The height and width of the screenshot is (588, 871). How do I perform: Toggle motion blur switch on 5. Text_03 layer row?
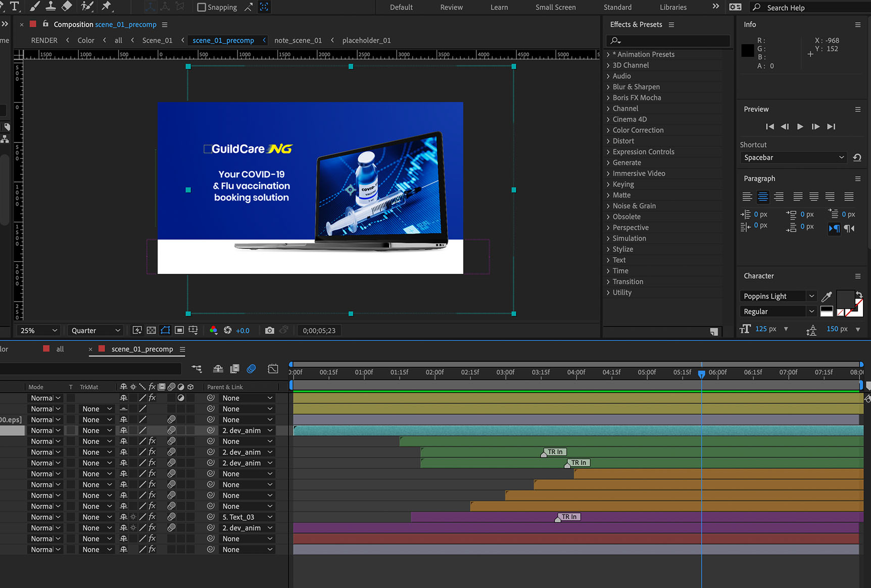171,517
